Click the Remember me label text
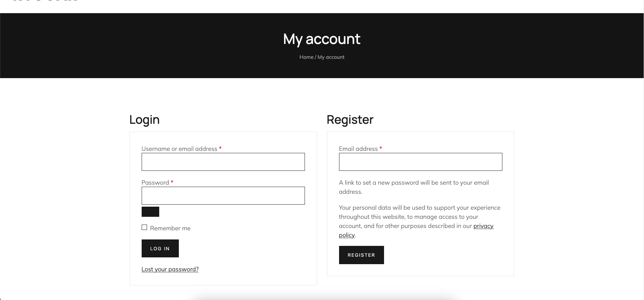Screen dimensions: 644x300 click(x=170, y=228)
